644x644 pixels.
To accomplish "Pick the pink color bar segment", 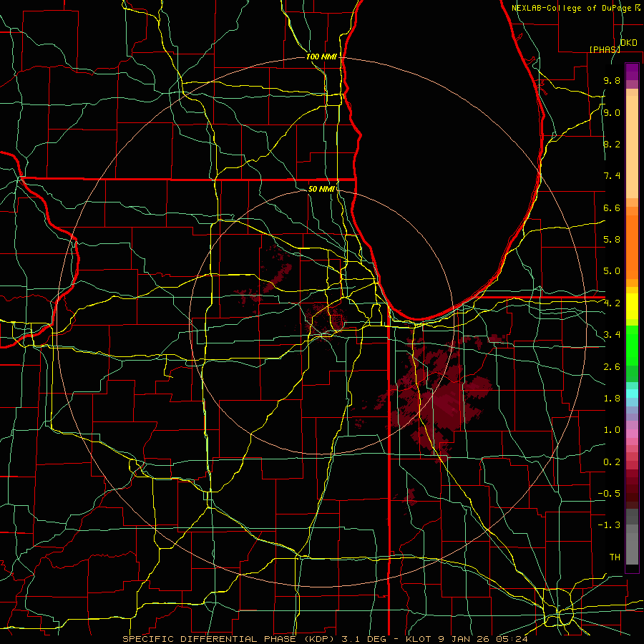I will click(x=632, y=434).
